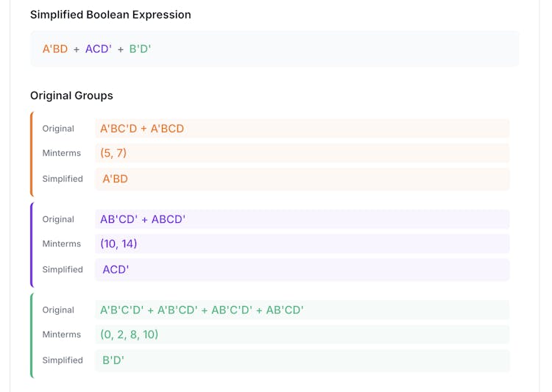Click the Original label in green group
This screenshot has height=392, width=552.
pos(58,310)
